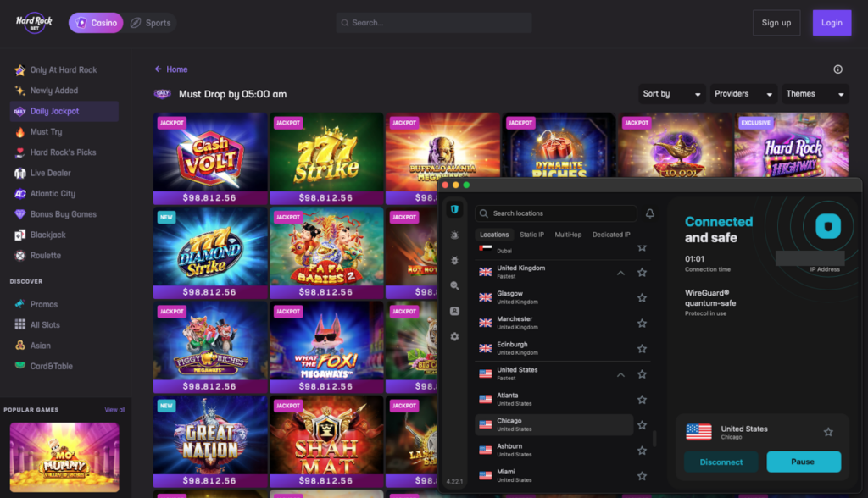Click the back arrow next to Home

click(x=159, y=69)
